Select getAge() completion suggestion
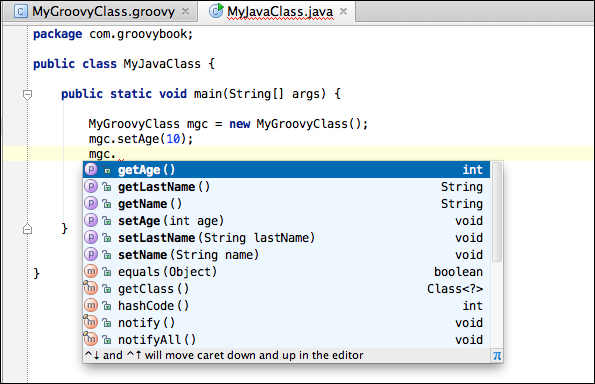The width and height of the screenshot is (595, 384). click(286, 170)
